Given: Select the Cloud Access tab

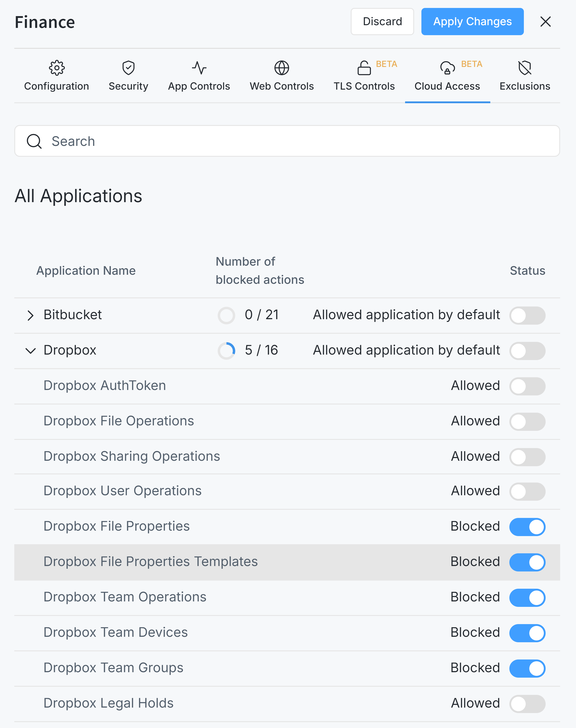Looking at the screenshot, I should point(447,76).
